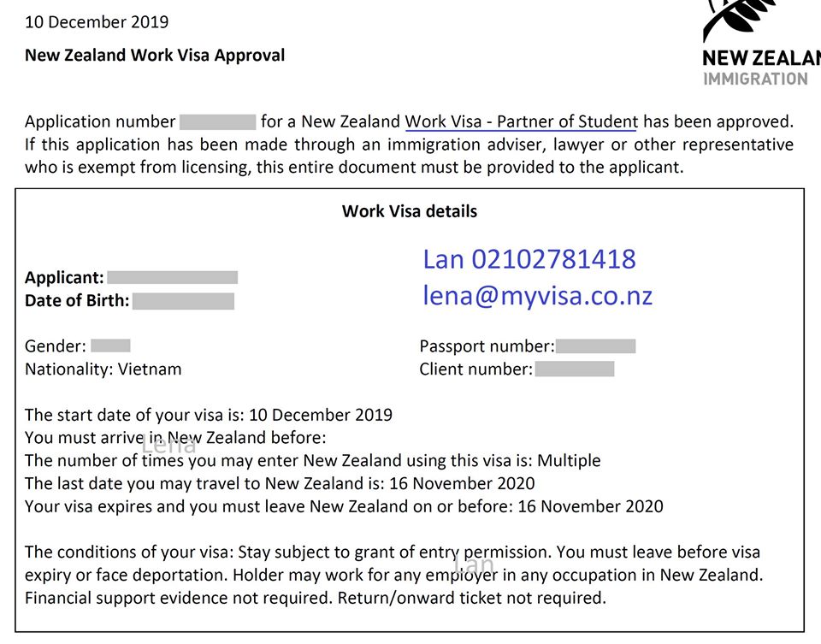Image resolution: width=821 pixels, height=644 pixels.
Task: Click the 10 December 2019 date at top
Action: [97, 22]
